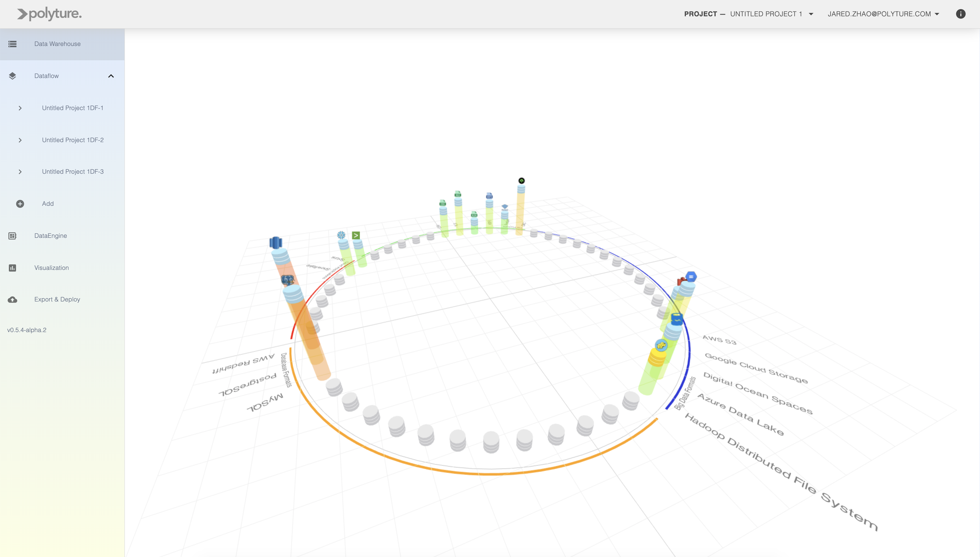Open the DataEngine grid icon

point(12,236)
